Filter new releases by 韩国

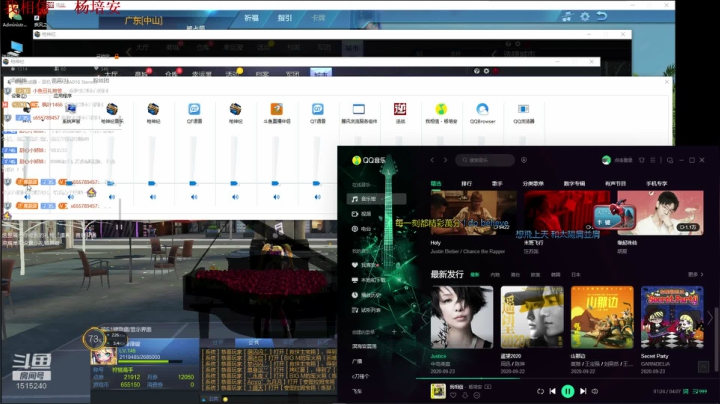(x=556, y=275)
